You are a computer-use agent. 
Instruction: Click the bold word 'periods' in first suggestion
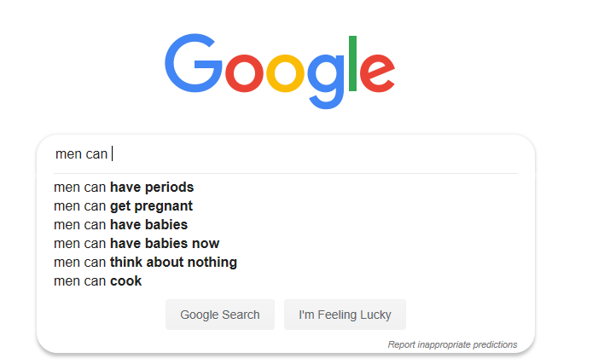[170, 188]
